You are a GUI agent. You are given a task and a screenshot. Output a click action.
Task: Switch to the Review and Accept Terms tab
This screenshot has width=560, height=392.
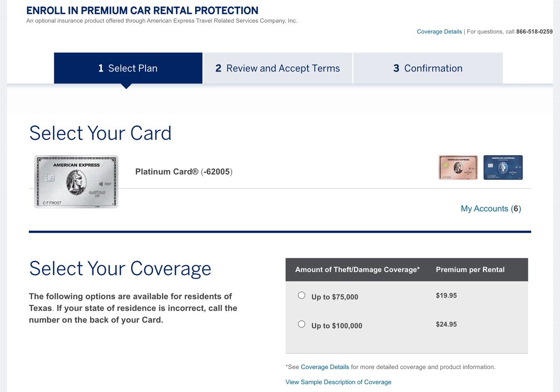[278, 68]
